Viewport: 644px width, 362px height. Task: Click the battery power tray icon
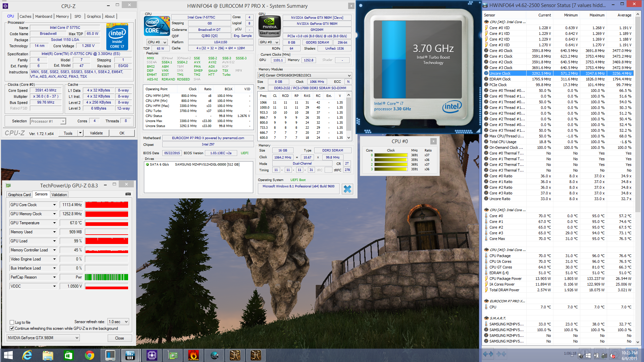tap(596, 356)
